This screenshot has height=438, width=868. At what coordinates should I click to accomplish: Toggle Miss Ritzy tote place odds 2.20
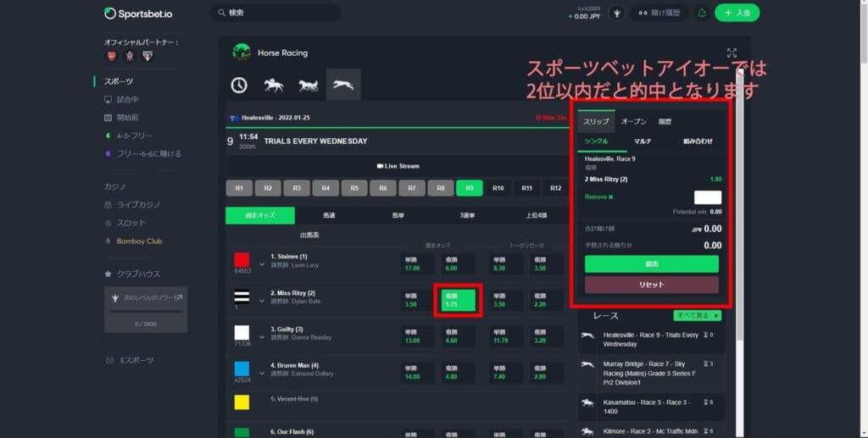pos(547,300)
